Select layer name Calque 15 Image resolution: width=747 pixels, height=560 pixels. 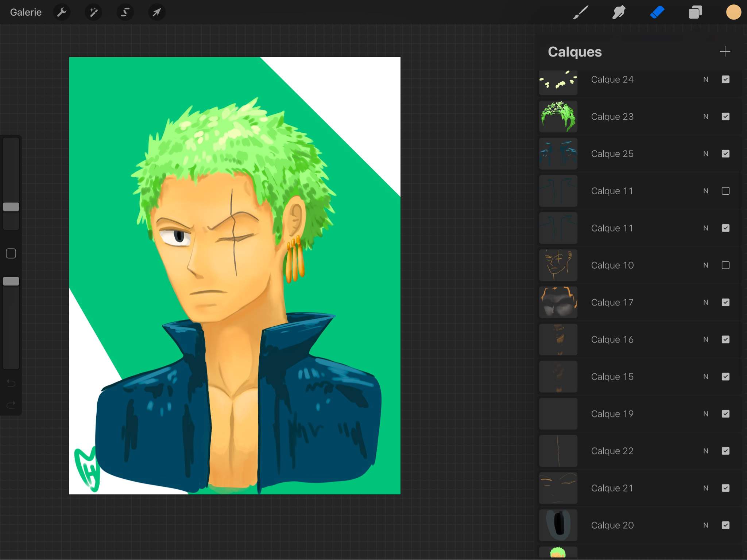click(612, 377)
